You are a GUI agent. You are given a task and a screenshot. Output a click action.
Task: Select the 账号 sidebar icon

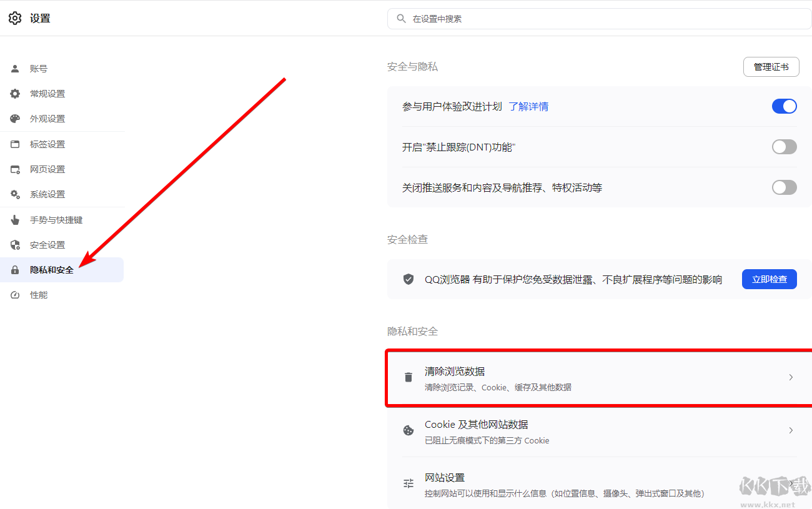(14, 68)
